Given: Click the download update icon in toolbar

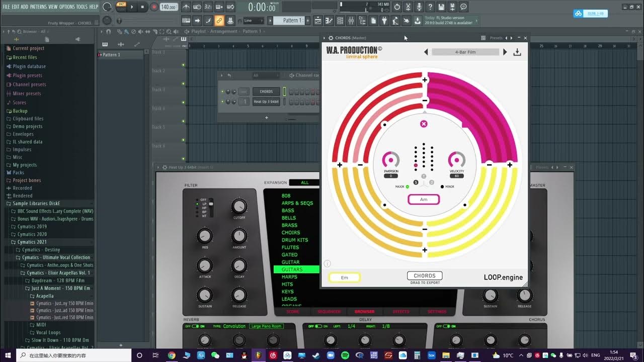Looking at the screenshot, I should click(x=418, y=21).
